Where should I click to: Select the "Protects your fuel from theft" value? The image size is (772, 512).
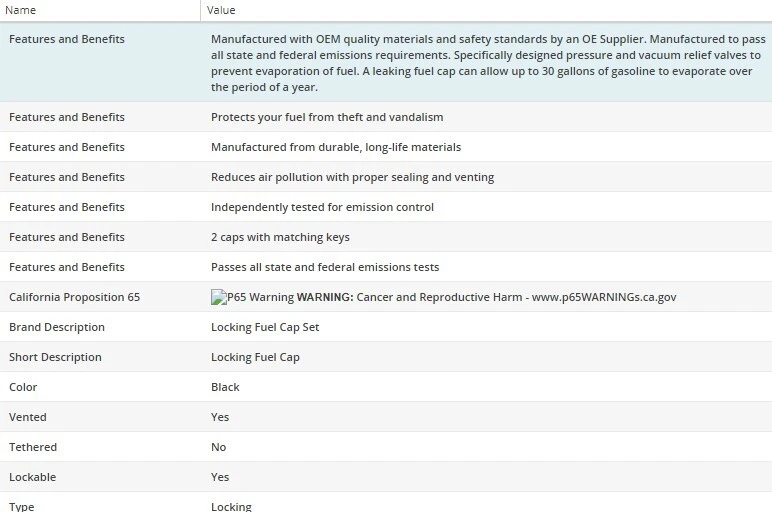tap(326, 117)
